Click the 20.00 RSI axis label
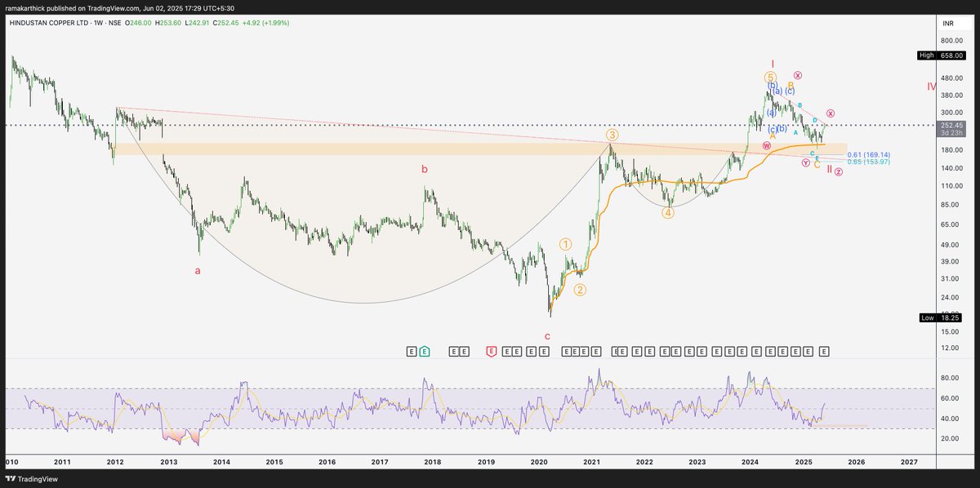The width and height of the screenshot is (980, 488). tap(948, 439)
